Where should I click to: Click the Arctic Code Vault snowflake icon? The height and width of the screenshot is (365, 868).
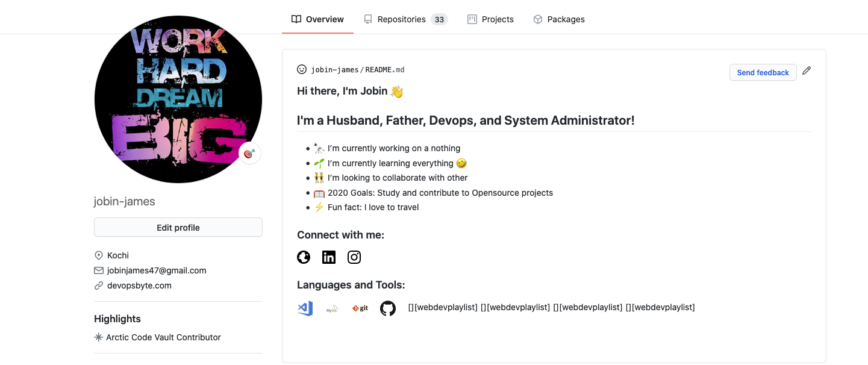click(x=99, y=337)
